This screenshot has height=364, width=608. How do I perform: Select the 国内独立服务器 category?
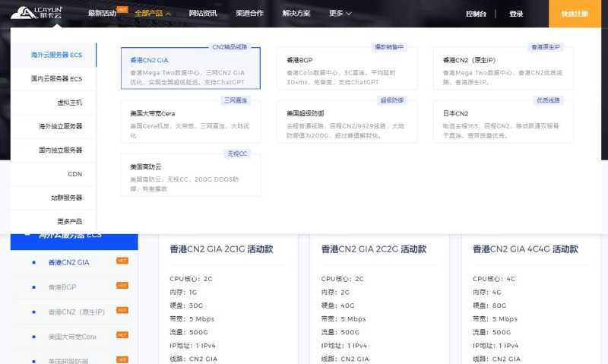[x=53, y=150]
